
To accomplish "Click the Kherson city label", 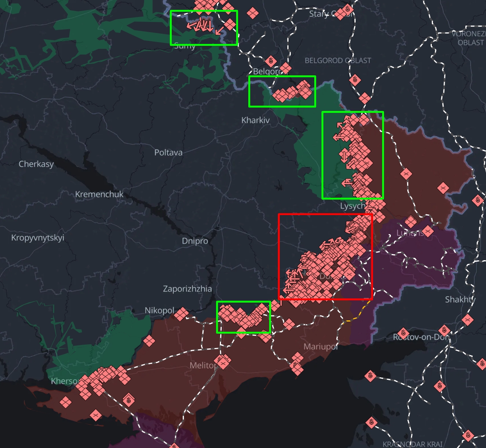I will coord(65,381).
